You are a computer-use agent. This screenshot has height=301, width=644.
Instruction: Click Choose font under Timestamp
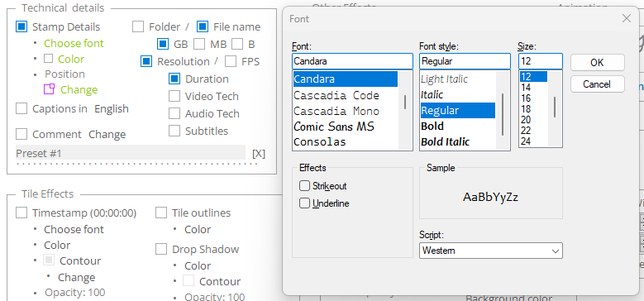click(x=74, y=229)
